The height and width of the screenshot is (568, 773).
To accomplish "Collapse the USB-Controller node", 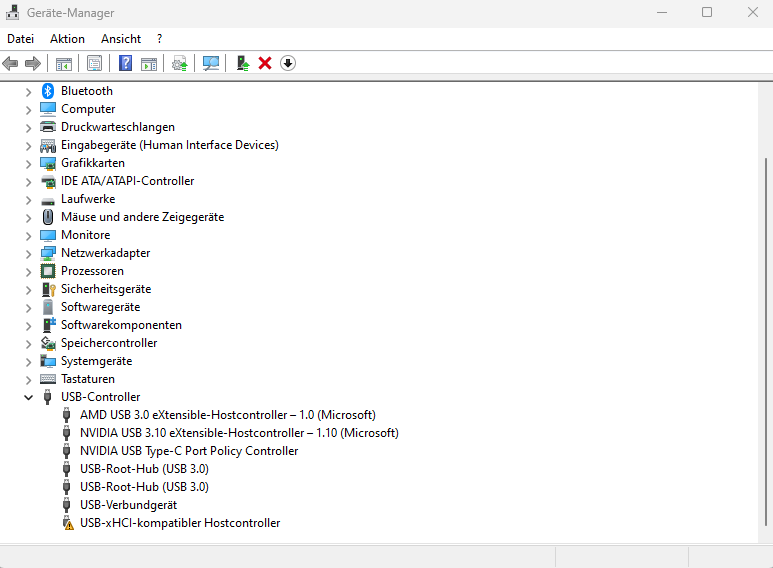I will 28,397.
